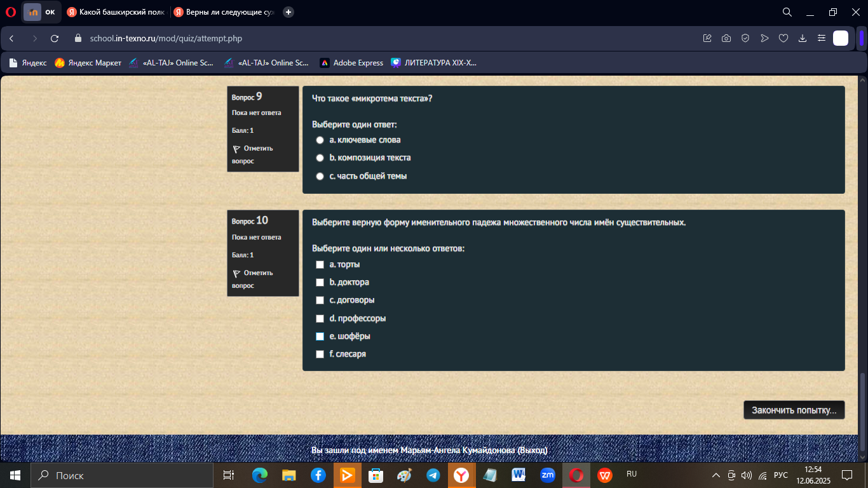Tick the «шофёры» checkbox
Screen dimensions: 868x488
320,336
